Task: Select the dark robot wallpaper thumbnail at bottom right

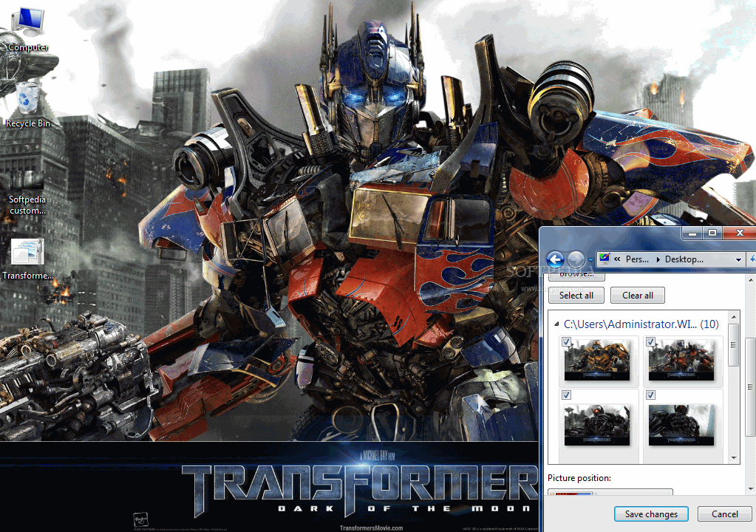Action: 681,425
